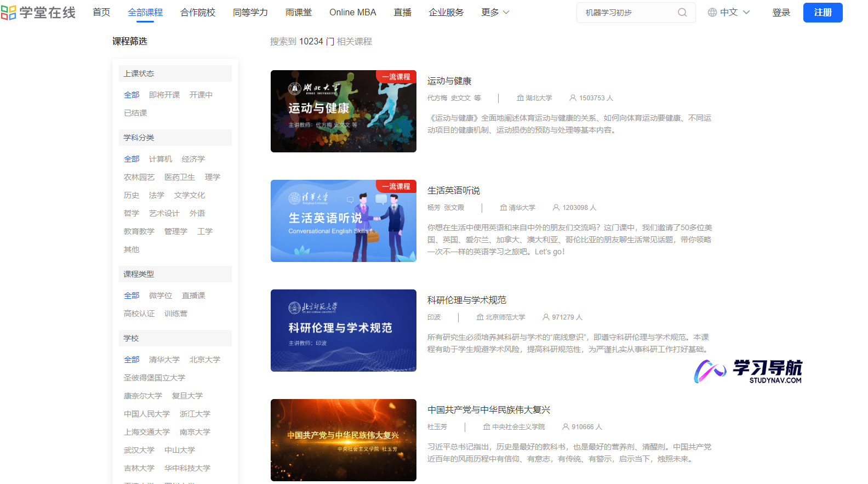Filter school by 上海交通大学
868x484 pixels.
[147, 432]
